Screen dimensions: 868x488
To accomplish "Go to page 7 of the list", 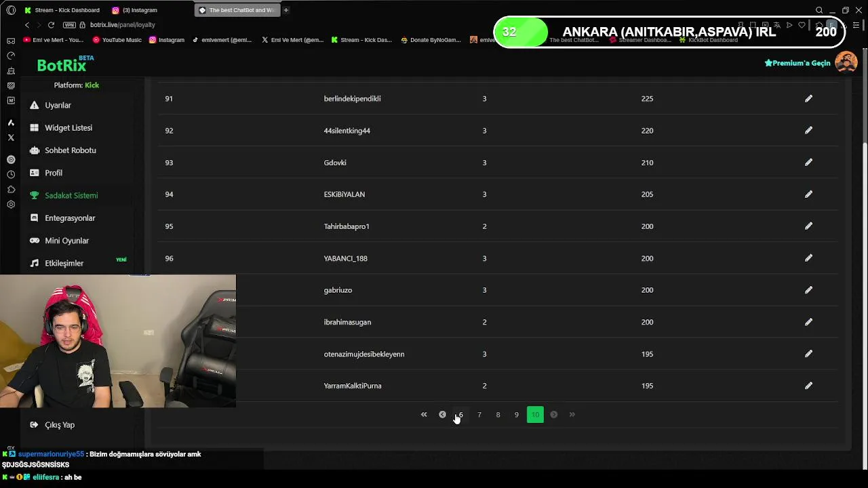I will [x=479, y=414].
